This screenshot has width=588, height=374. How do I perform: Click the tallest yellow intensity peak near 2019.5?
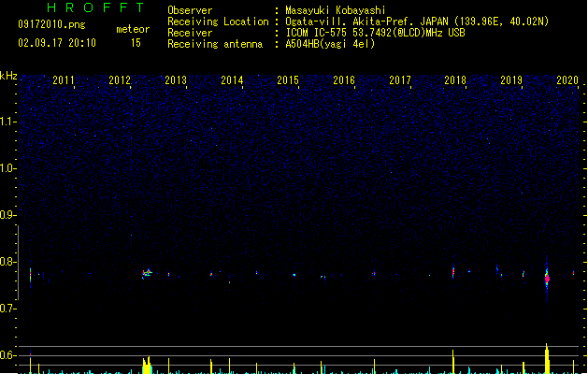pos(547,358)
